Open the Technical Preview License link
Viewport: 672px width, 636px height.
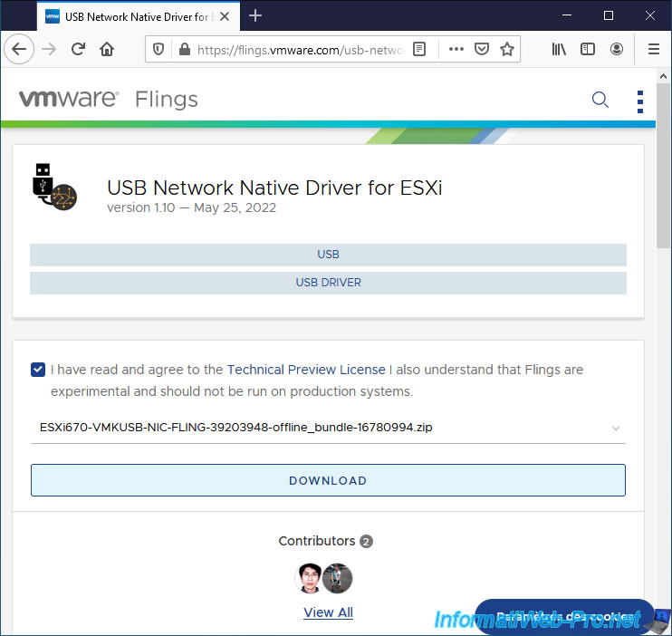[x=306, y=370]
